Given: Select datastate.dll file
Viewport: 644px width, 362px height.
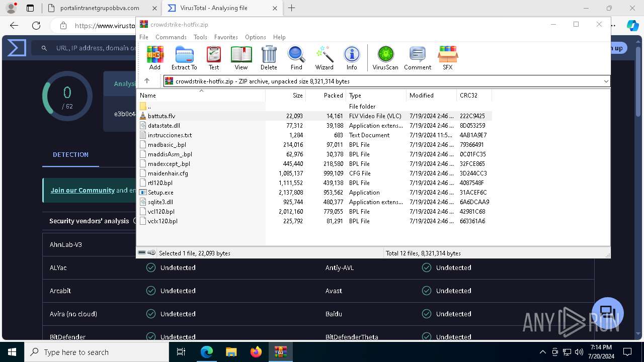Looking at the screenshot, I should click(314, 126).
